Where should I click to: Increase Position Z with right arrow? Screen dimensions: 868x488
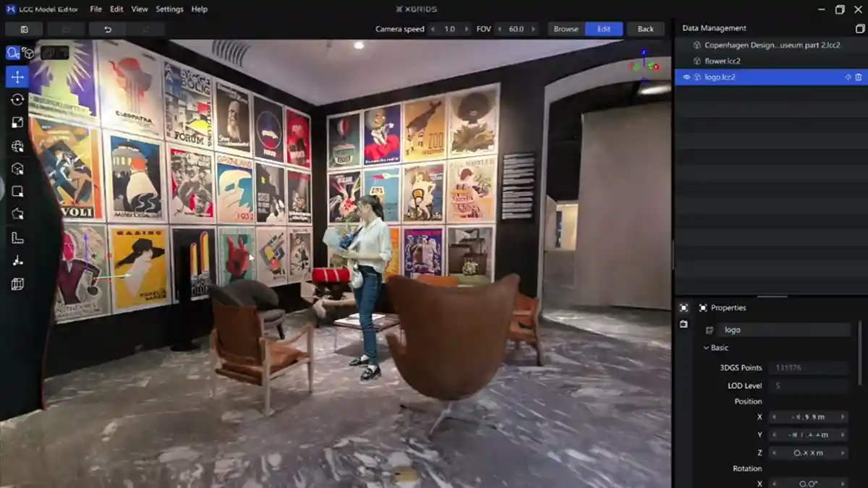842,453
